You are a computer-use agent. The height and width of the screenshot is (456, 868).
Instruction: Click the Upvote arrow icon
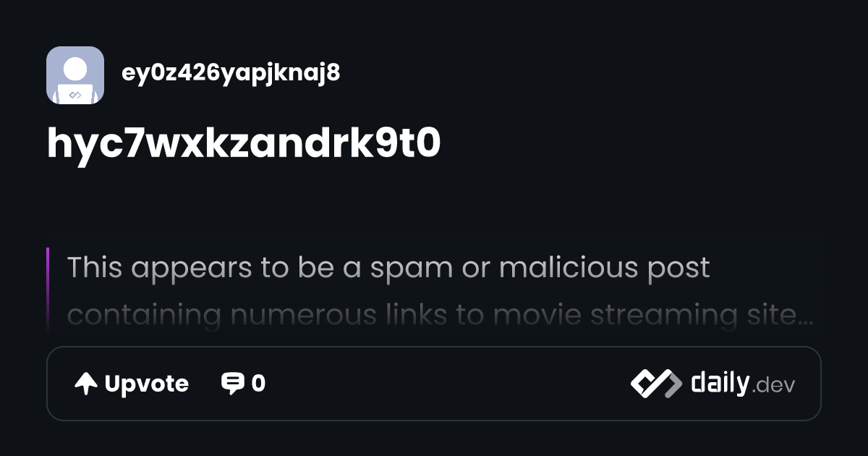(x=86, y=384)
